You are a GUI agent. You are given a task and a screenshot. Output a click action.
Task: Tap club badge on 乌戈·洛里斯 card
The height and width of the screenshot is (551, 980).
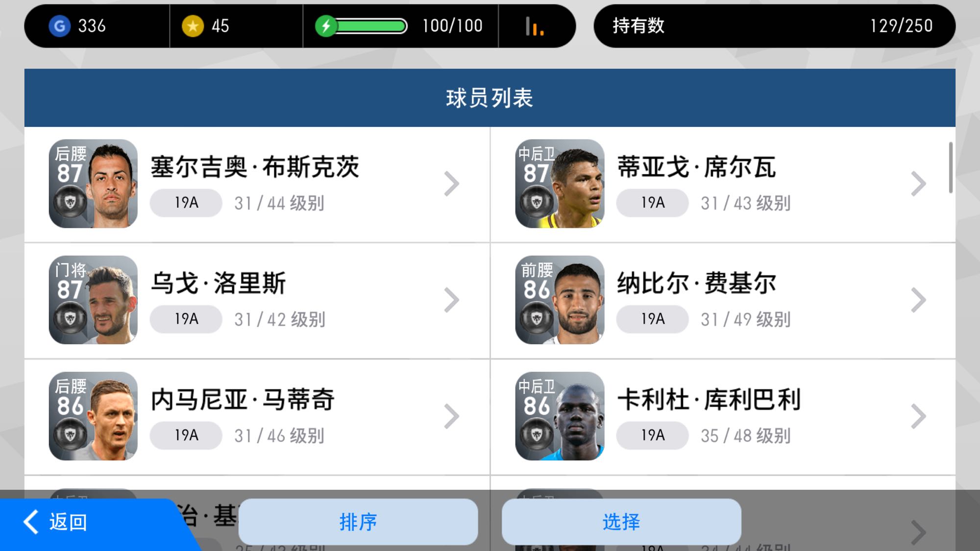pyautogui.click(x=70, y=319)
